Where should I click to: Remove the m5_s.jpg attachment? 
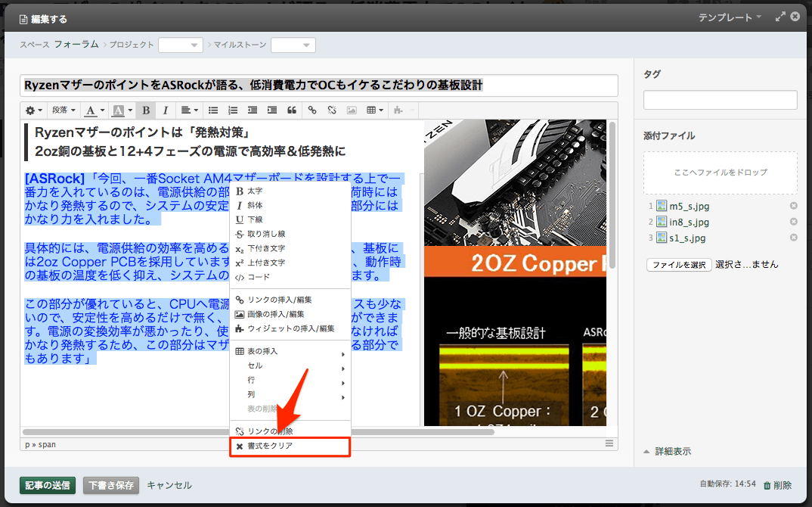[x=793, y=206]
